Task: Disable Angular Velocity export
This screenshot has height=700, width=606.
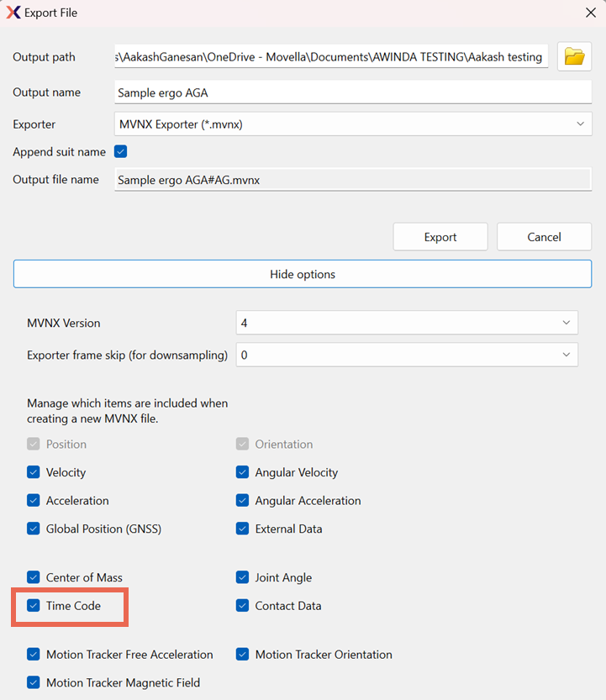Action: point(242,472)
